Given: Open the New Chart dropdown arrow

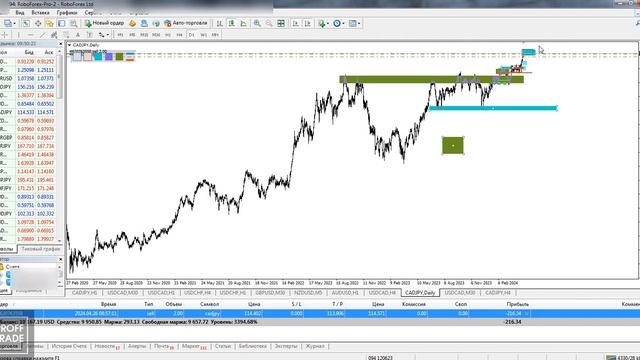Looking at the screenshot, I should [x=14, y=24].
